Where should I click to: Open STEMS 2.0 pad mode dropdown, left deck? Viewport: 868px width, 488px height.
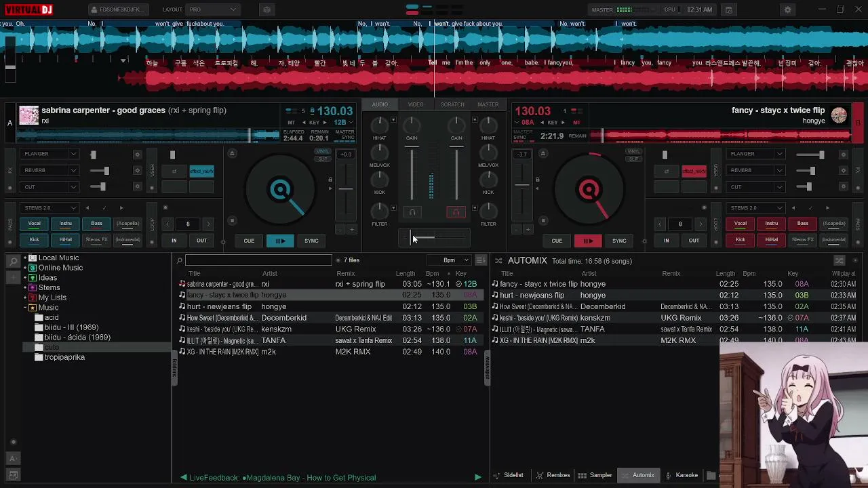coord(50,208)
